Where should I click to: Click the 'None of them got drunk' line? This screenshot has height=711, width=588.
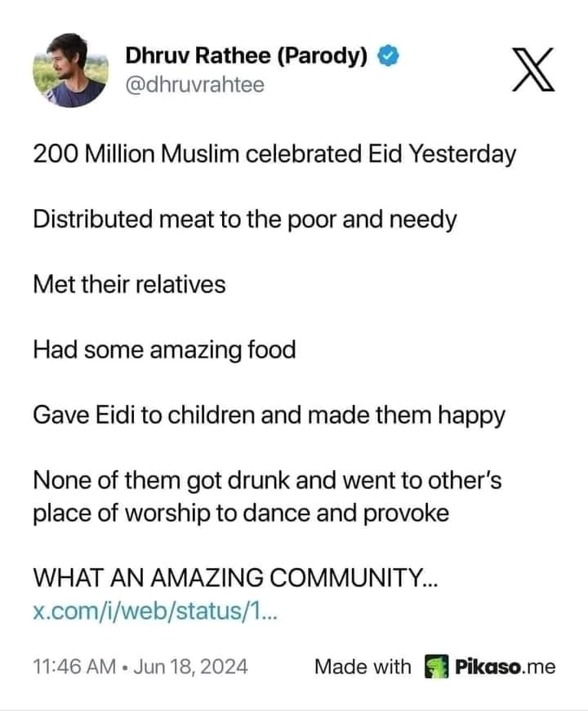(267, 481)
